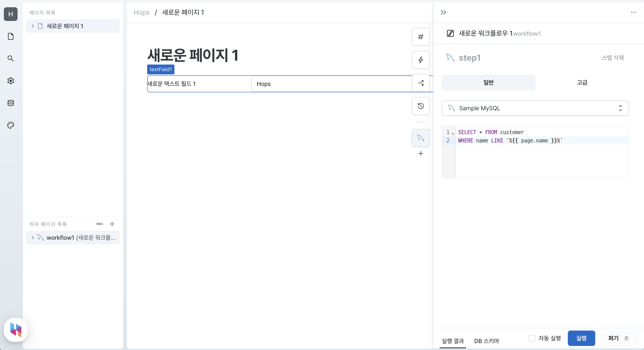Viewport: 644px width, 350px height.
Task: Open the Sample MySQL datasource dropdown
Action: point(535,108)
